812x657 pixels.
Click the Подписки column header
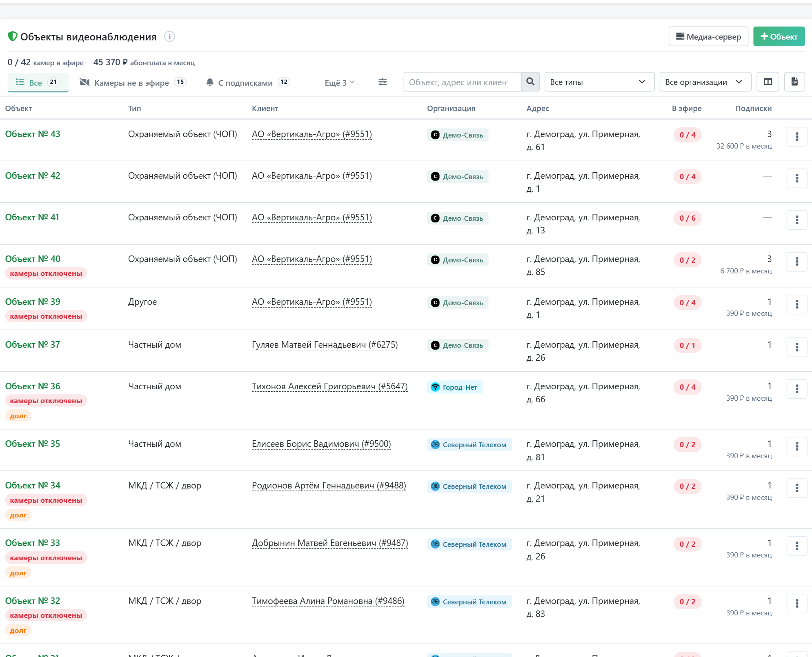pos(753,109)
